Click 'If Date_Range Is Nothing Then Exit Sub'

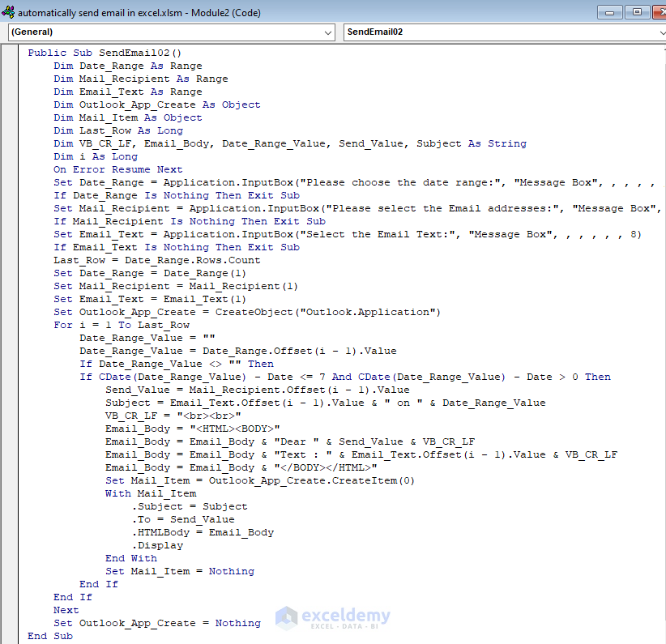coord(177,195)
